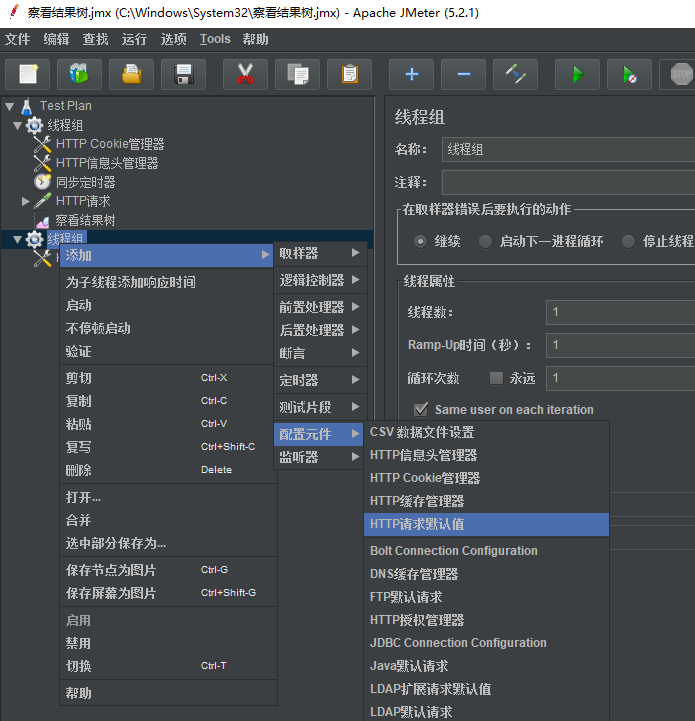Select the 停止线程 radio button
Screen dimensions: 695x721
(x=628, y=241)
